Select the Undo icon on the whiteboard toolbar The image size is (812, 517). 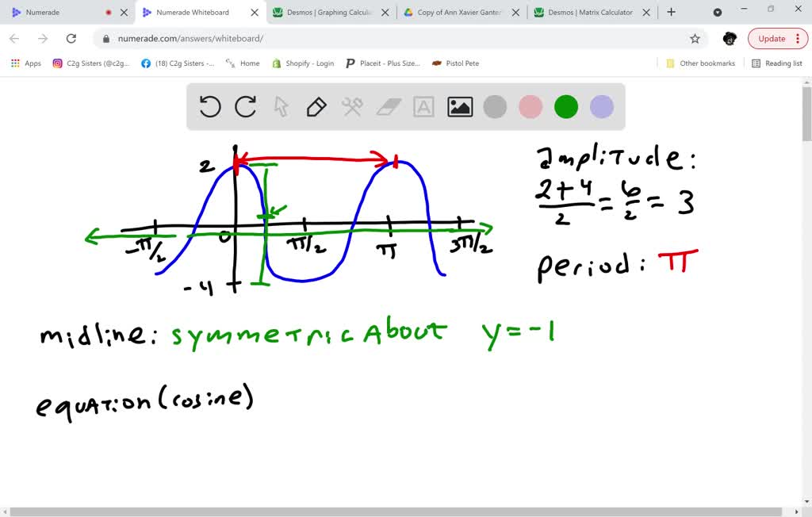[x=209, y=105]
